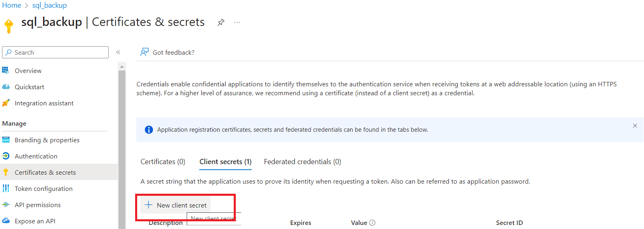Click the sidebar vertical scrollbar thumb
Screen dimensions: 644x229
(122, 150)
